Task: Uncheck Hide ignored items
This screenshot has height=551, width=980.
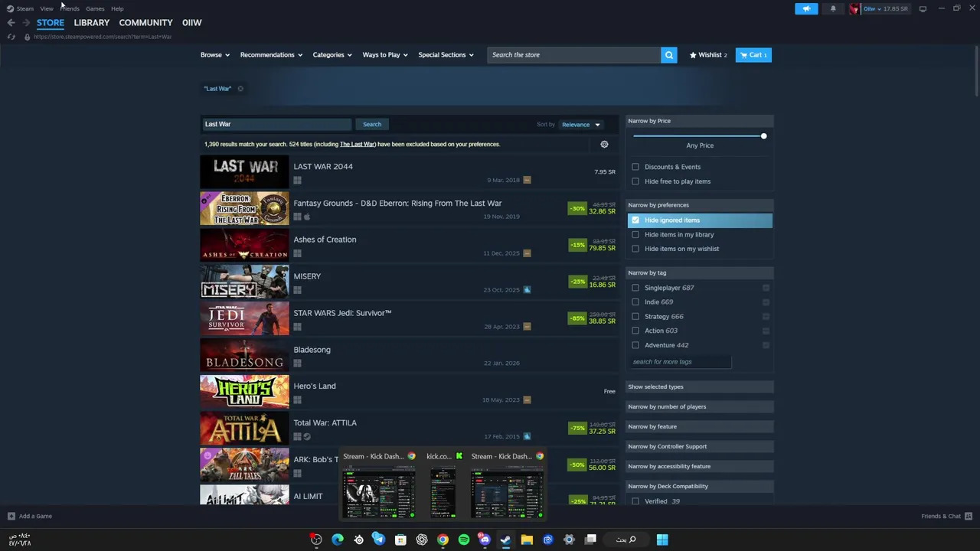Action: 635,220
